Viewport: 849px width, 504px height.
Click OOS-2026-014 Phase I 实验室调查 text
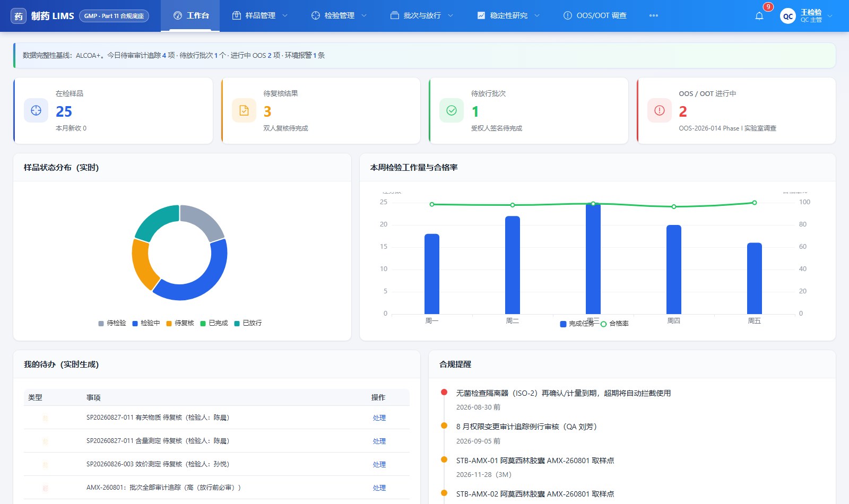pos(727,128)
